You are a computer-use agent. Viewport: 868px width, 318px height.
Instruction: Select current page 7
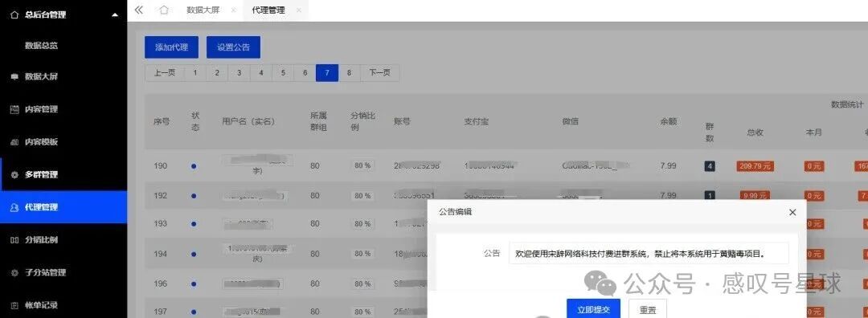(327, 73)
